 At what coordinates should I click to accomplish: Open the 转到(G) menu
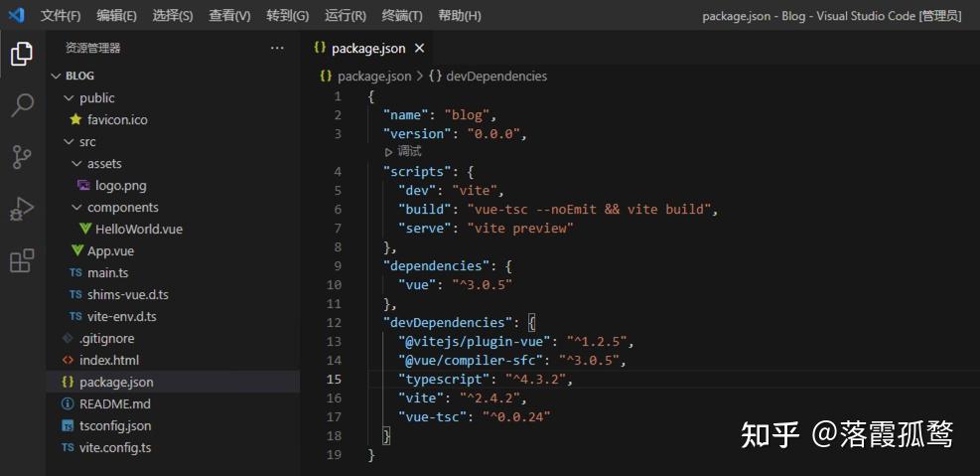pyautogui.click(x=288, y=16)
